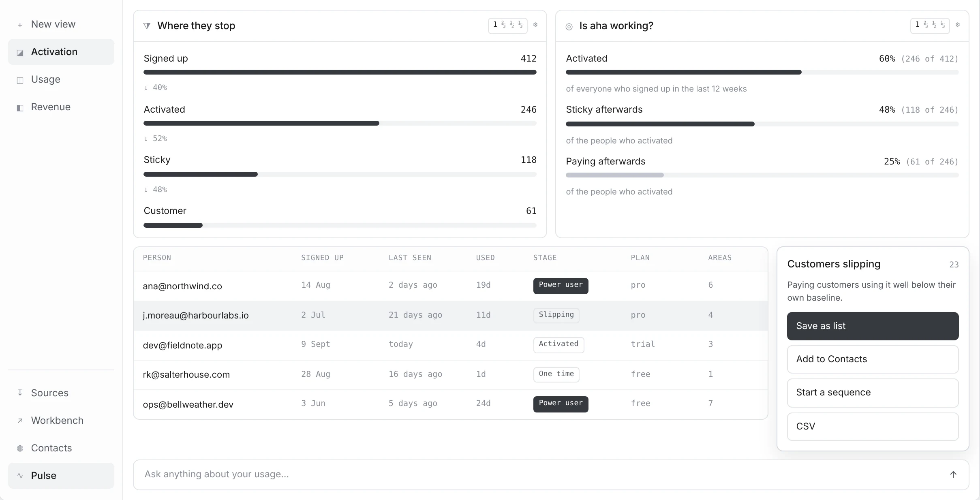Go to Contacts in the sidebar

(x=61, y=448)
